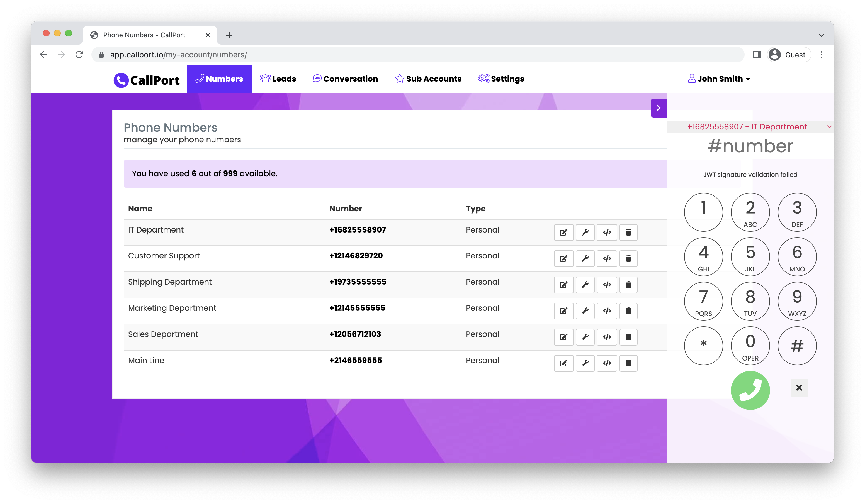Collapse the dialer side panel
This screenshot has height=504, width=865.
tap(658, 108)
